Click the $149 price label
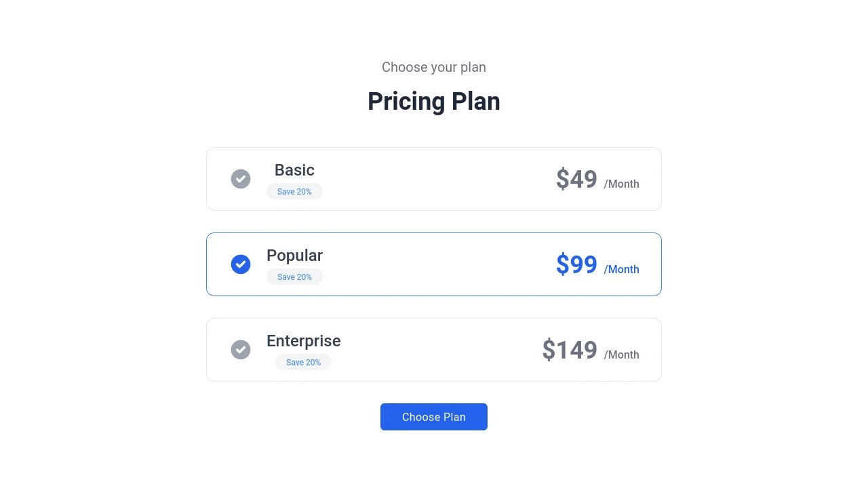The height and width of the screenshot is (488, 868). tap(570, 350)
